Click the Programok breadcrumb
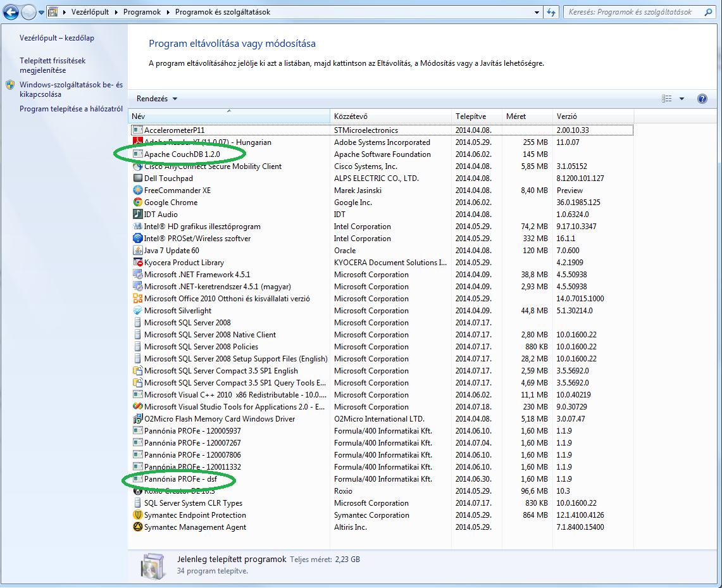Image resolution: width=722 pixels, height=588 pixels. pos(142,12)
